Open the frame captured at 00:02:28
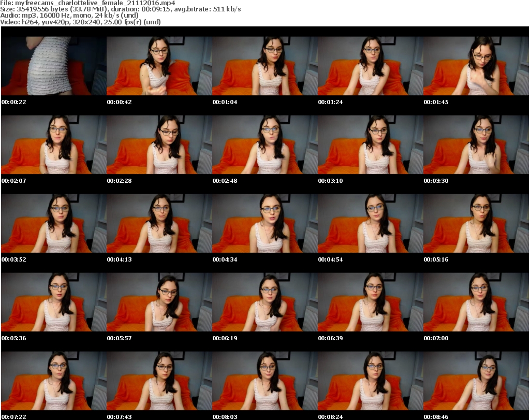The width and height of the screenshot is (530, 420). pos(159,144)
